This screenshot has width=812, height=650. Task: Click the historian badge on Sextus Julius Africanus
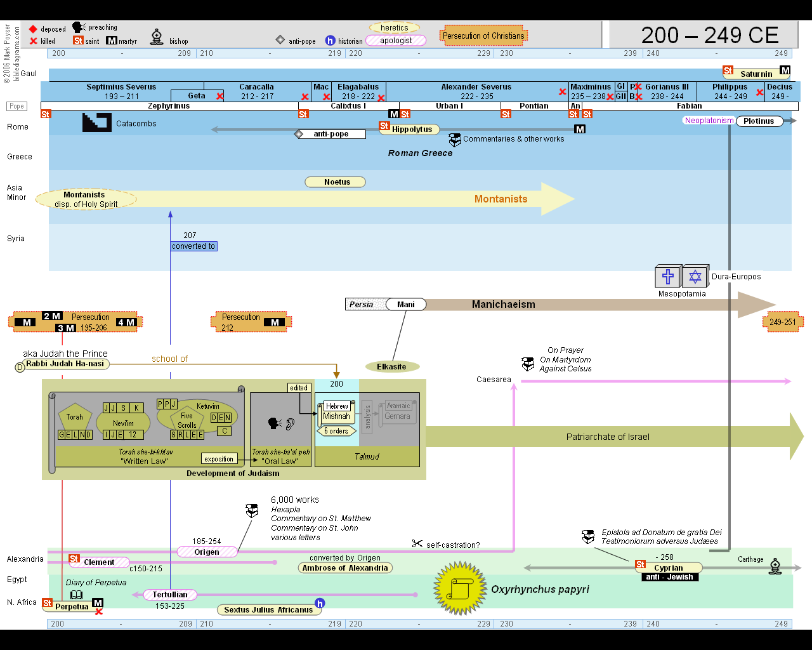pyautogui.click(x=320, y=603)
